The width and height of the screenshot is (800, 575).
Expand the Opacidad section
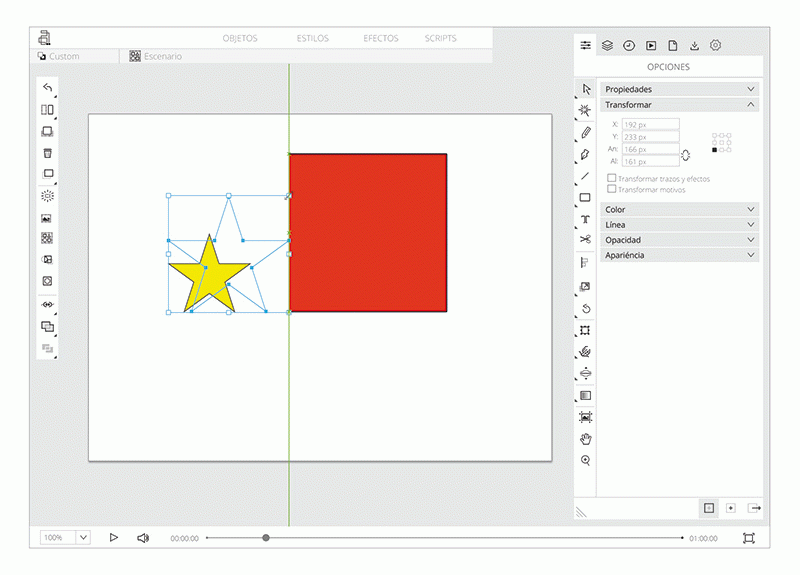(680, 240)
